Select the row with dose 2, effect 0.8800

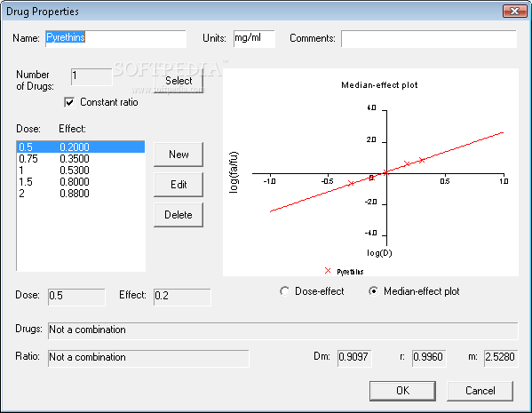[x=81, y=193]
